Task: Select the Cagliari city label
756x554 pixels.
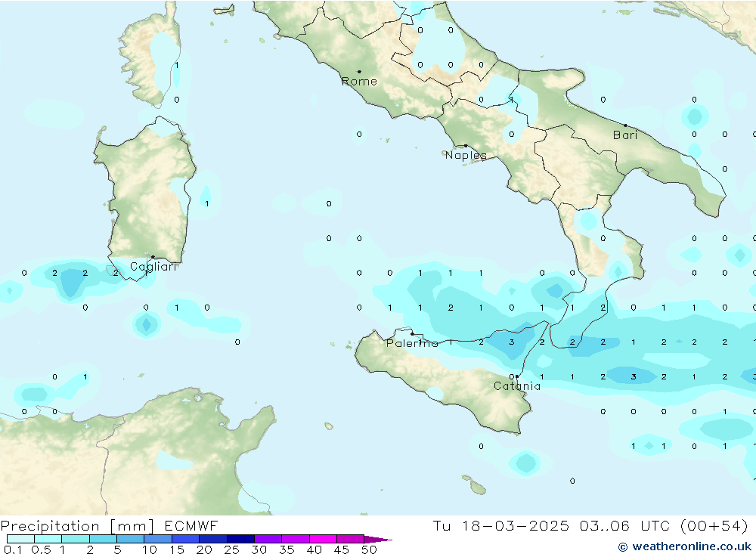Action: click(x=153, y=267)
